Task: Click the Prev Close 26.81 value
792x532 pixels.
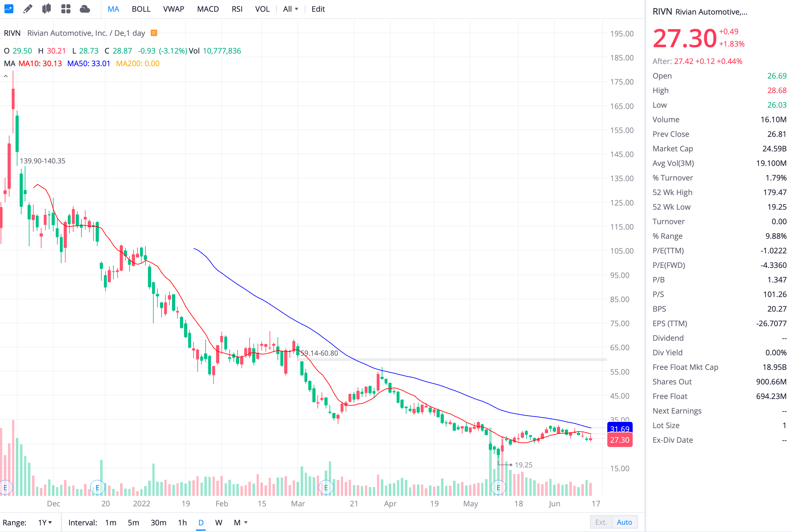Action: tap(777, 134)
